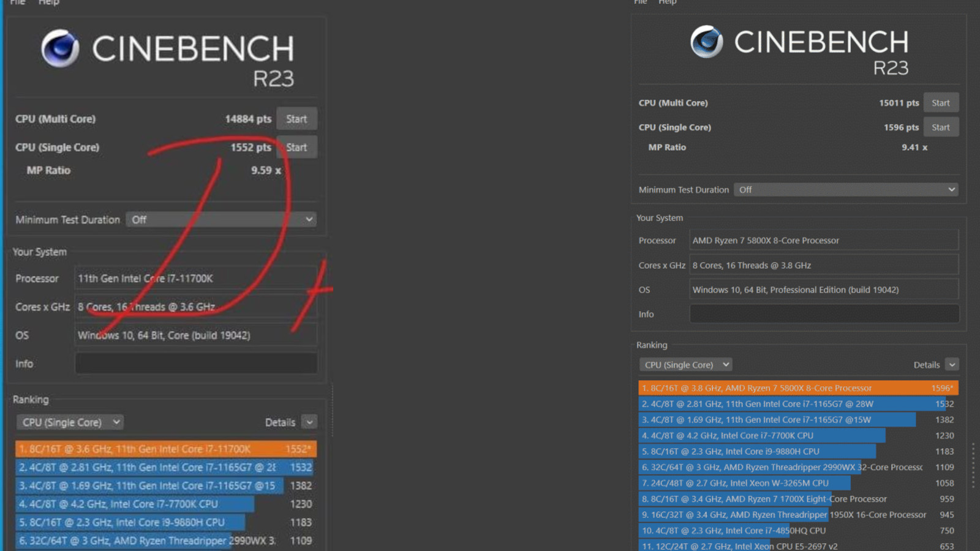980x551 pixels.
Task: Select the i7-7700K ranking row in right window
Action: coord(798,436)
